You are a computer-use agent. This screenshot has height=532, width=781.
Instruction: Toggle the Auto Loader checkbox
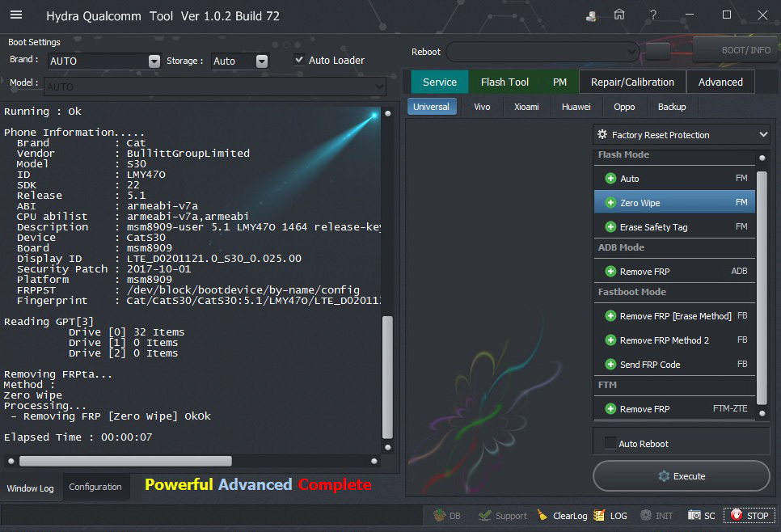pos(299,60)
